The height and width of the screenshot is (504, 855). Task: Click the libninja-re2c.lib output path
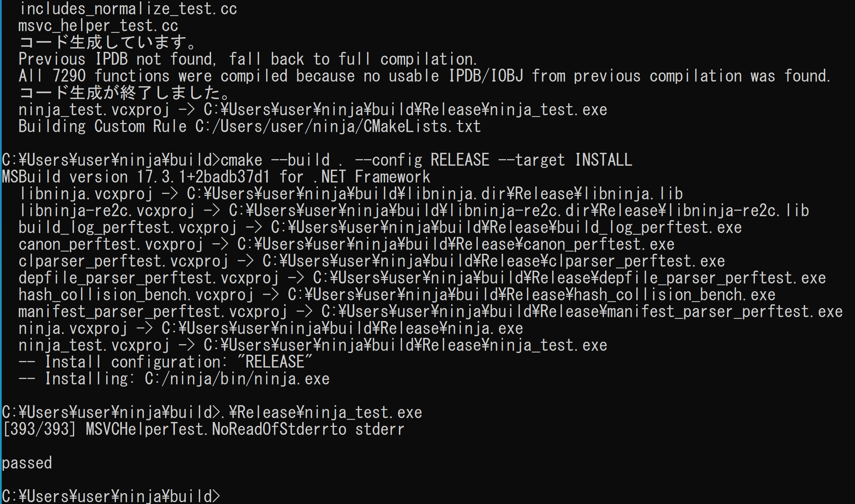519,211
